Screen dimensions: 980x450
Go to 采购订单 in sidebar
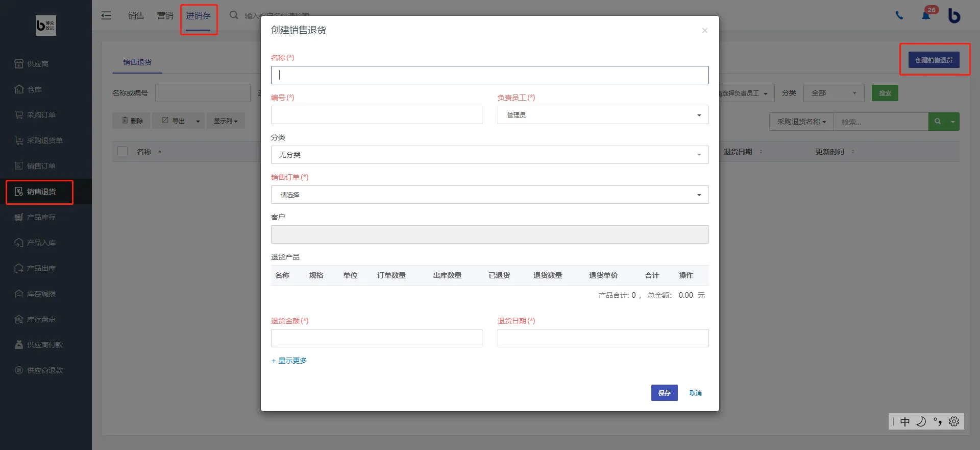point(35,115)
